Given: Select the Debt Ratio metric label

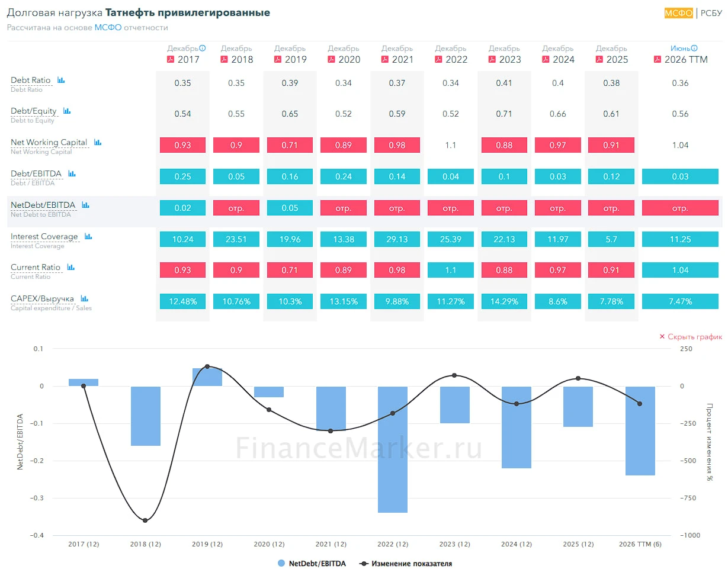Looking at the screenshot, I should 31,80.
